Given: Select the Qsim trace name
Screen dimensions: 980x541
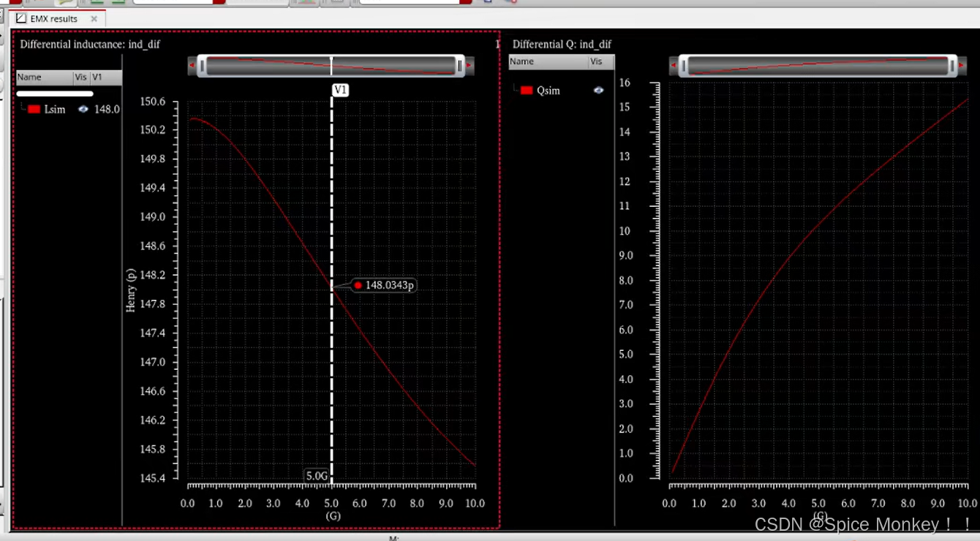Looking at the screenshot, I should [549, 91].
